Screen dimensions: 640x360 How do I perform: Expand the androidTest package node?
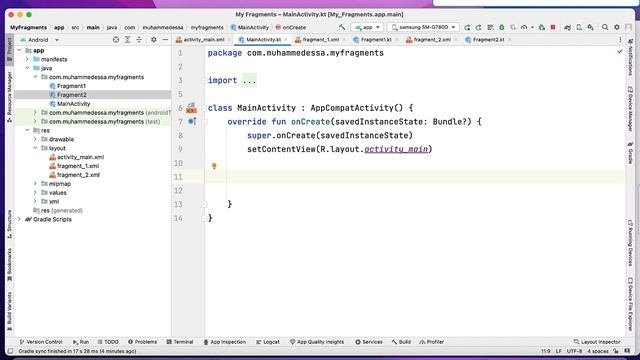tap(35, 112)
